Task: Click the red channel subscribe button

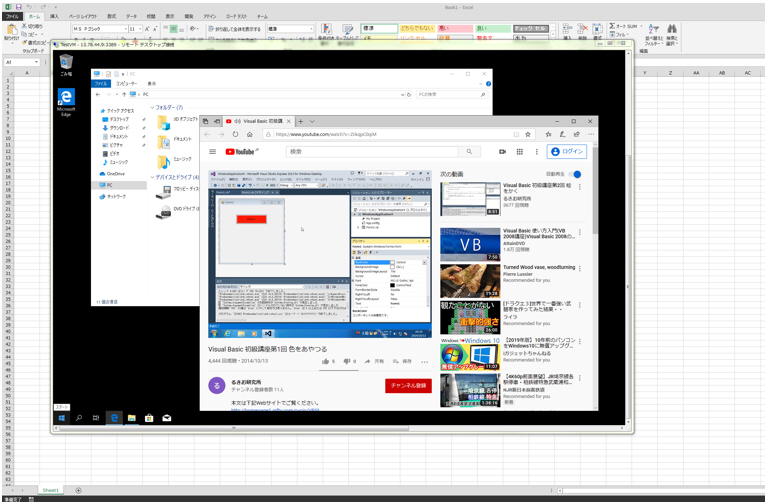Action: [408, 386]
